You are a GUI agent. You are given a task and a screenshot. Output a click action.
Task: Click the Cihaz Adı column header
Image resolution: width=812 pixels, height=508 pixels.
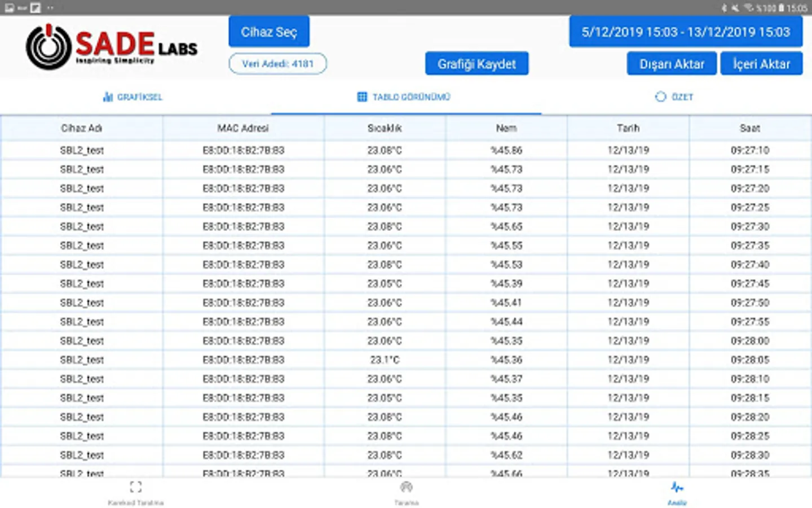pos(82,128)
